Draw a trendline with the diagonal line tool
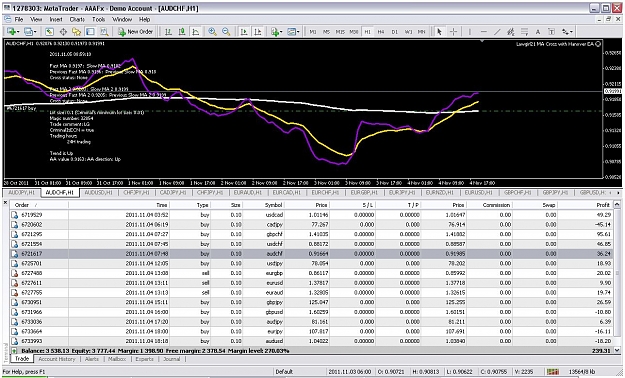625x378 pixels. click(497, 32)
